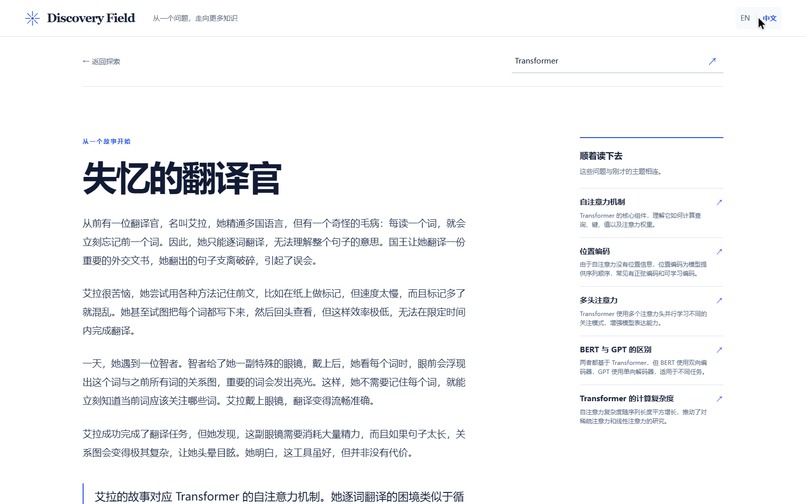Click the search submit arrow beside Transformer
This screenshot has height=504, width=806.
[712, 61]
